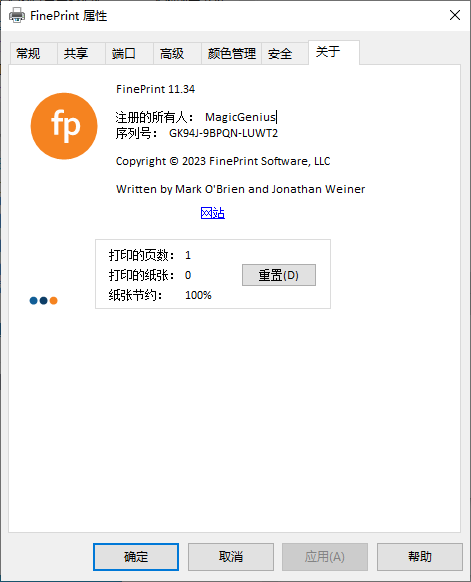The image size is (471, 582).
Task: Click the orange fp FinePrint logo
Action: (64, 126)
